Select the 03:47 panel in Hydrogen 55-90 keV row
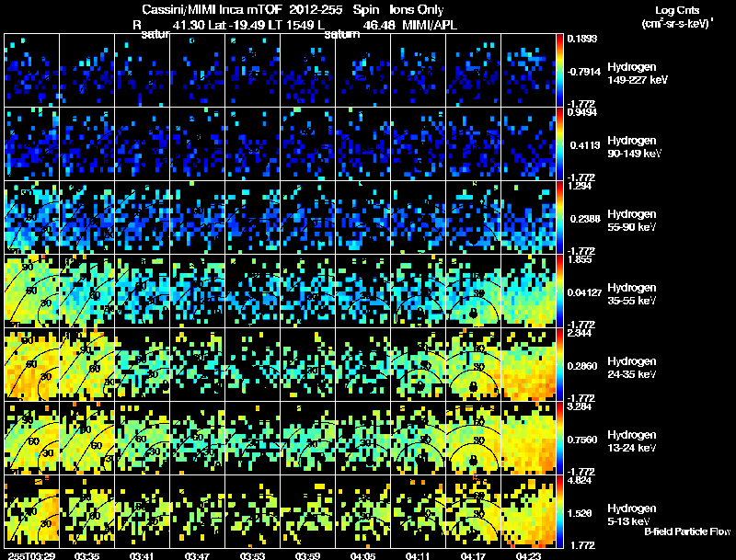The height and width of the screenshot is (560, 736). point(197,217)
